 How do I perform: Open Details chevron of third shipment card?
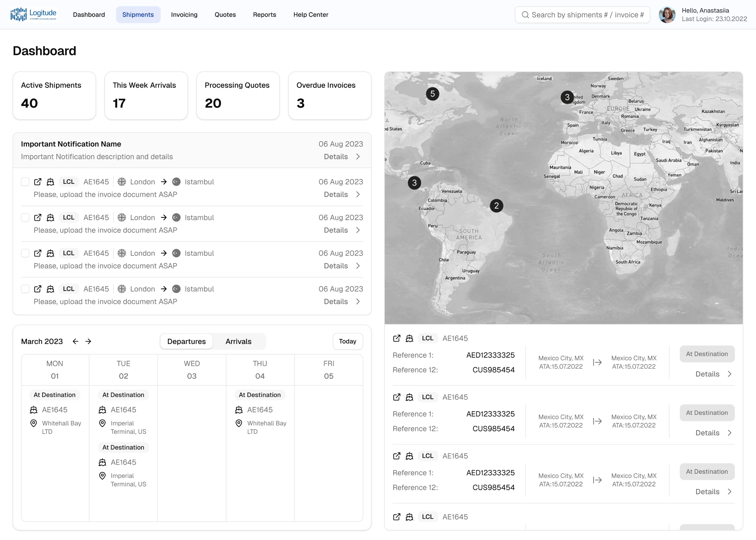coord(730,492)
